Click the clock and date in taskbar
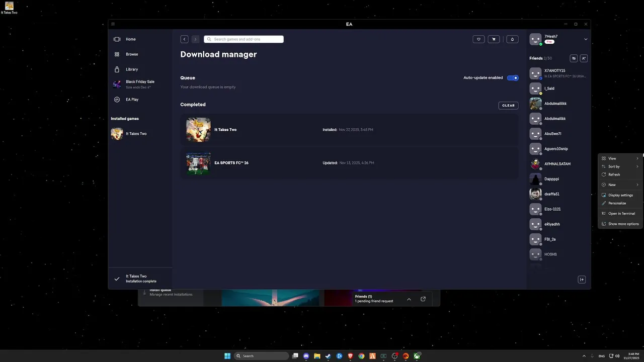This screenshot has width=644, height=362. pyautogui.click(x=632, y=356)
